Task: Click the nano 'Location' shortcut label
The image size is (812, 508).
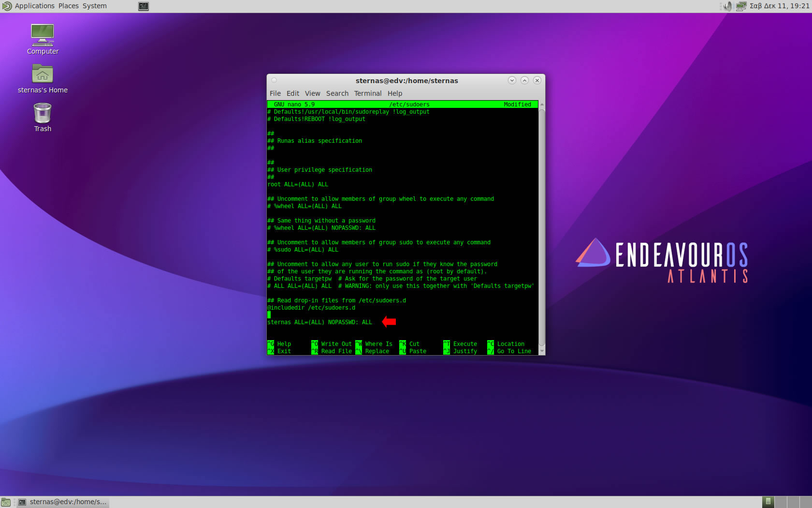Action: point(510,344)
